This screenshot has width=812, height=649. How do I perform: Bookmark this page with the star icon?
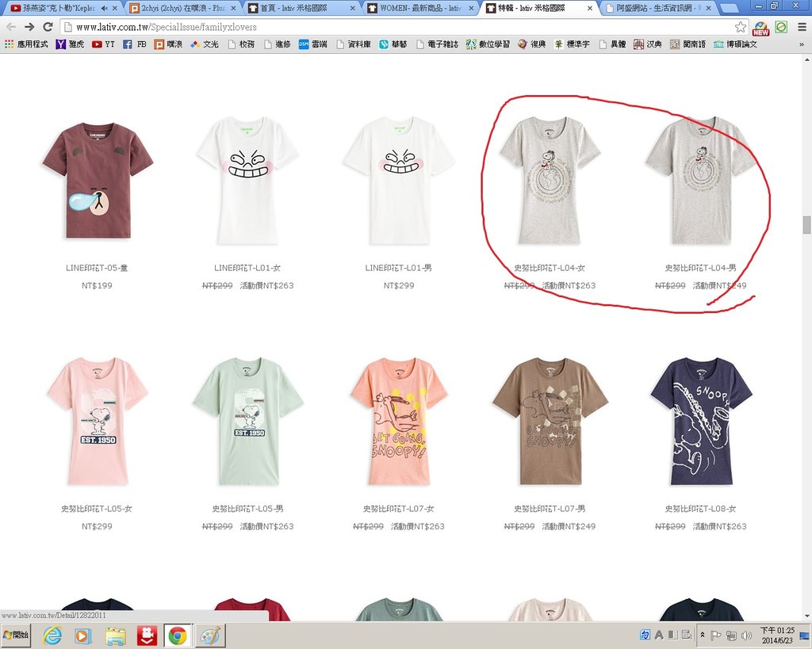(741, 27)
